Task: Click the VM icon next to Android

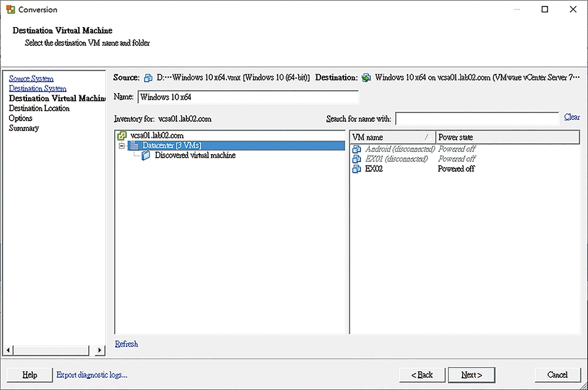Action: point(357,149)
